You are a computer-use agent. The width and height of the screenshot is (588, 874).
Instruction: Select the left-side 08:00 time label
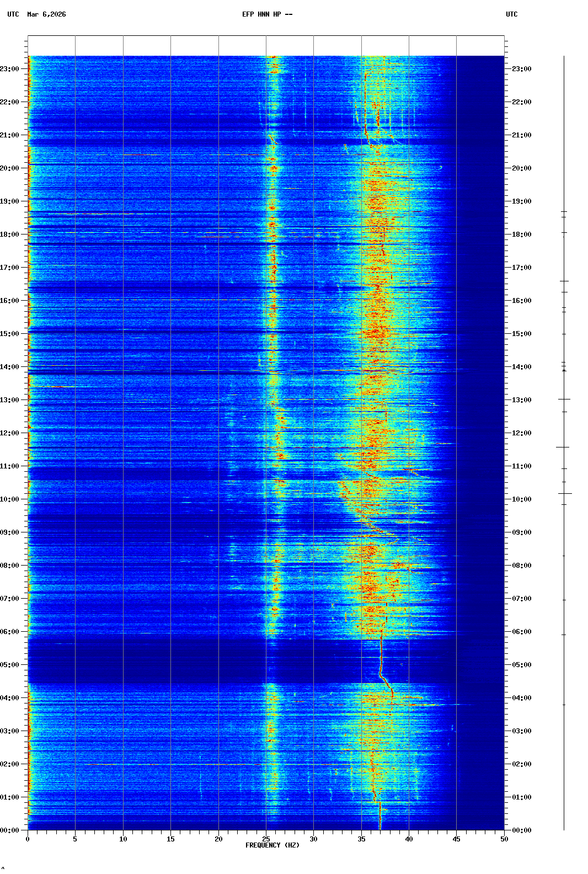[9, 566]
